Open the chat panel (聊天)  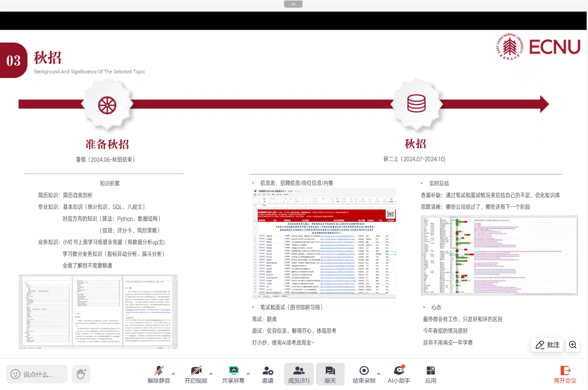point(330,374)
